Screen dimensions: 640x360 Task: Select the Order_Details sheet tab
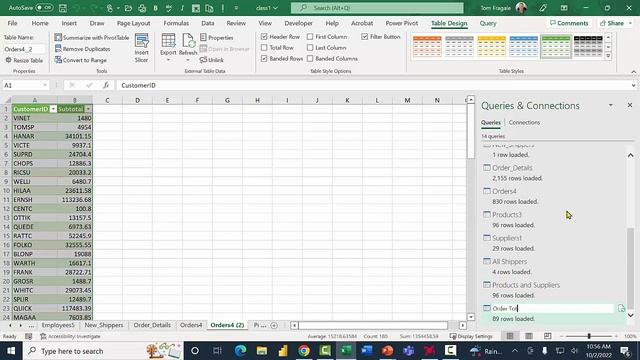tap(152, 325)
